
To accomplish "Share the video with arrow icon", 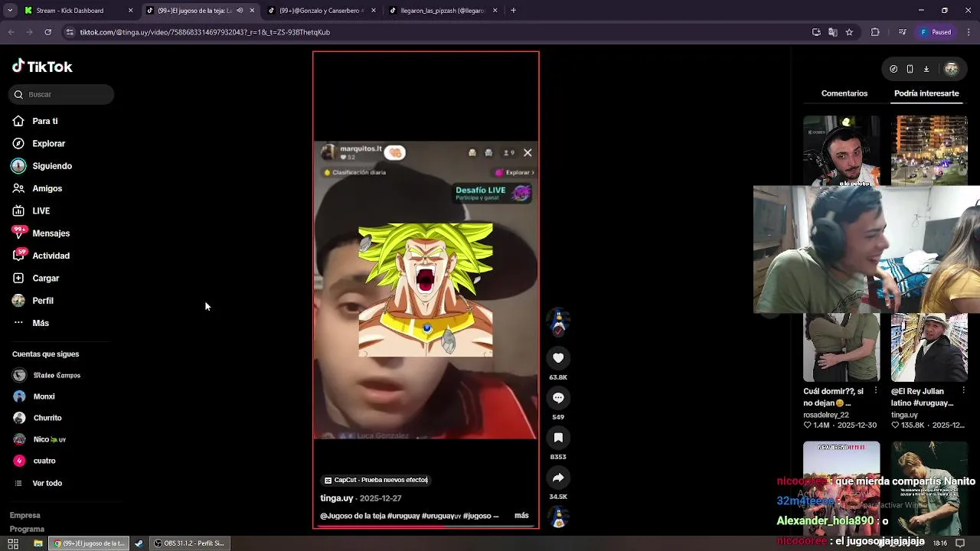I will tap(558, 478).
